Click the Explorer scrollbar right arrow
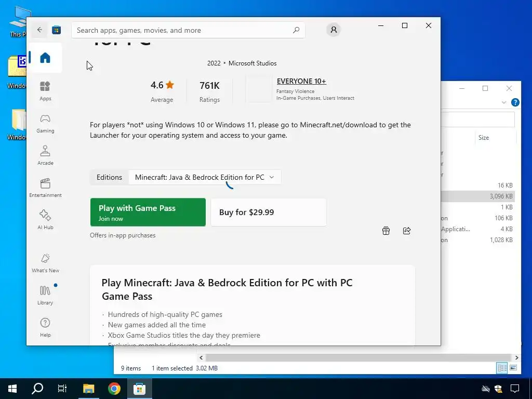The height and width of the screenshot is (399, 532). pos(516,357)
